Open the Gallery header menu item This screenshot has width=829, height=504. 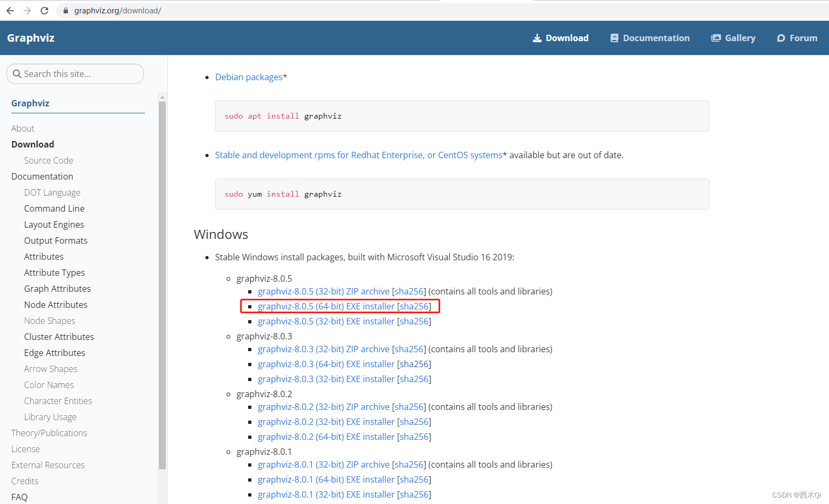(733, 38)
